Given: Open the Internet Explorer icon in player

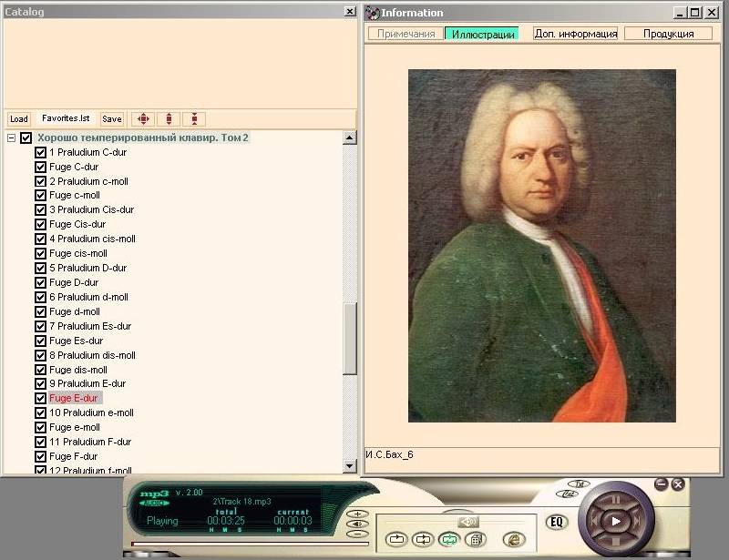Looking at the screenshot, I should 514,539.
